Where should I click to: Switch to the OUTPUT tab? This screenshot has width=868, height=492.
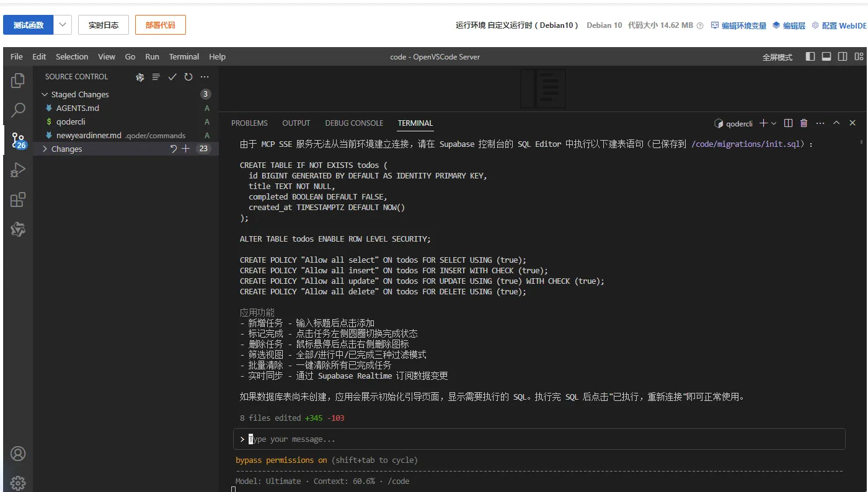296,123
